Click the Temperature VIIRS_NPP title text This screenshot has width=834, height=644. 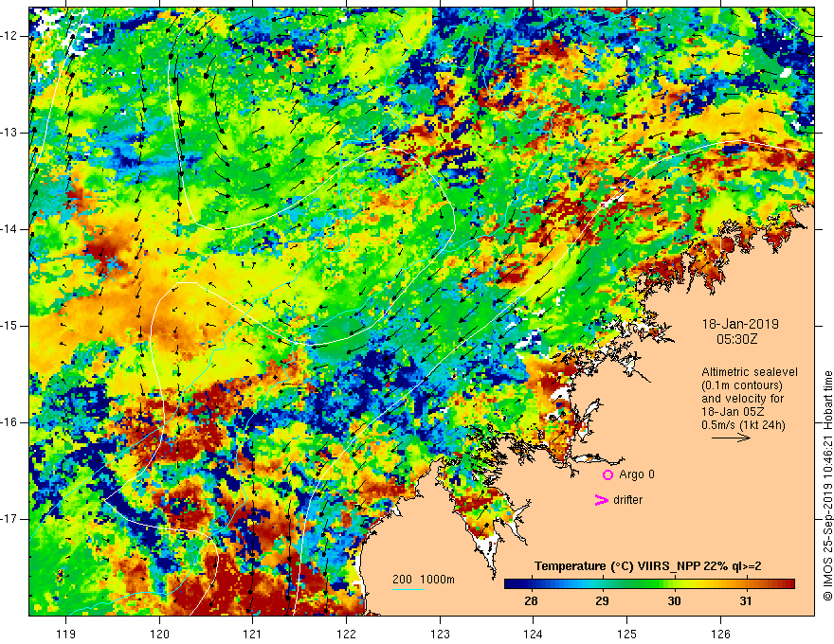648,566
